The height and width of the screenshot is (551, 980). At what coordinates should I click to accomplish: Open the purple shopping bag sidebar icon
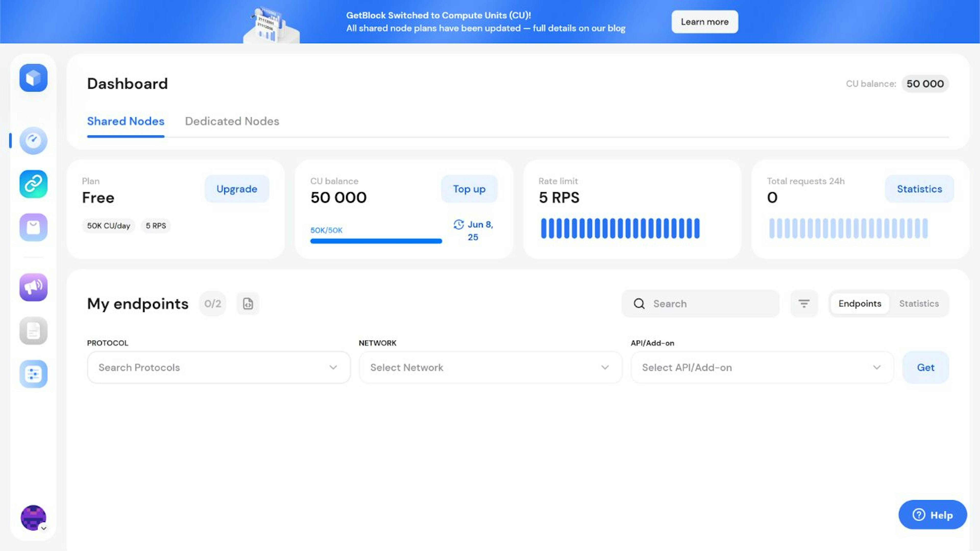(x=33, y=227)
